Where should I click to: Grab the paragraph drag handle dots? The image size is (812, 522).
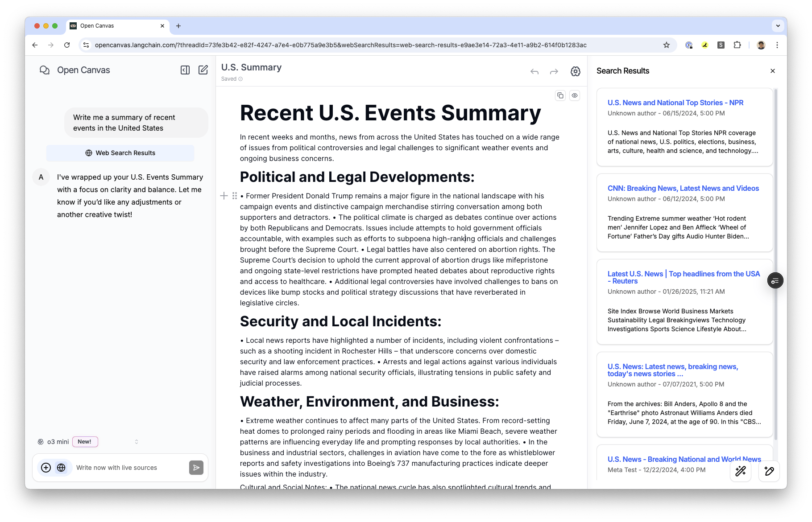point(235,196)
